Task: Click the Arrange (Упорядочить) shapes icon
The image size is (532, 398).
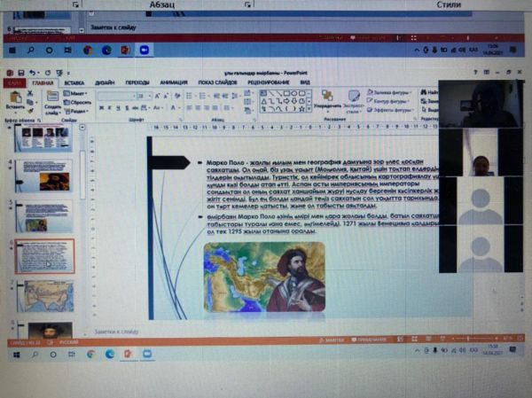Action: [x=326, y=98]
